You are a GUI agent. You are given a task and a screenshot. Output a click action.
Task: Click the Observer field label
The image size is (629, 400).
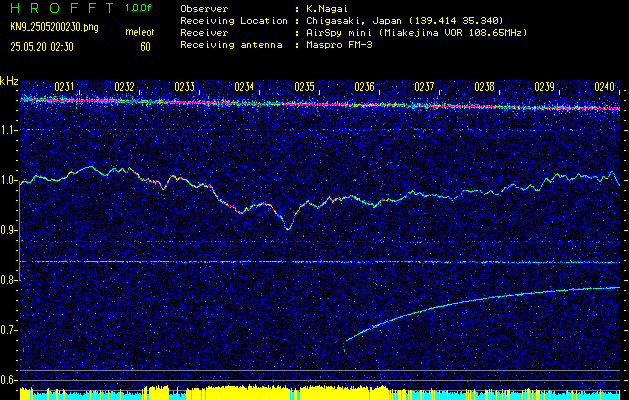(x=204, y=9)
